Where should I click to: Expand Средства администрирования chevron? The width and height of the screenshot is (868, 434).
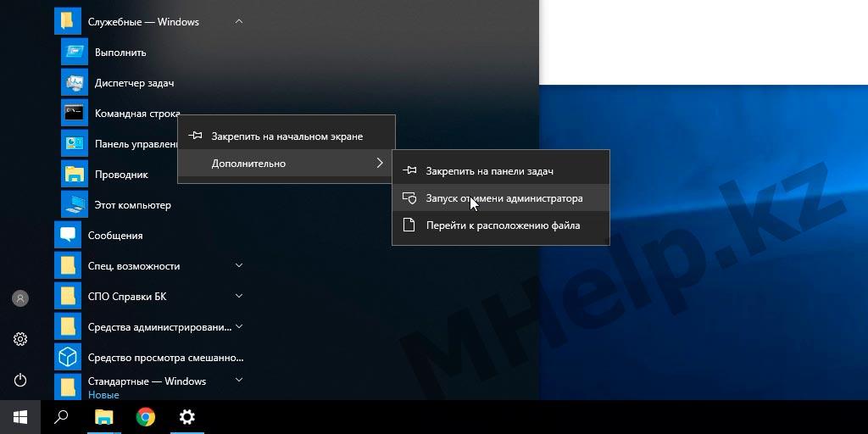pos(238,326)
